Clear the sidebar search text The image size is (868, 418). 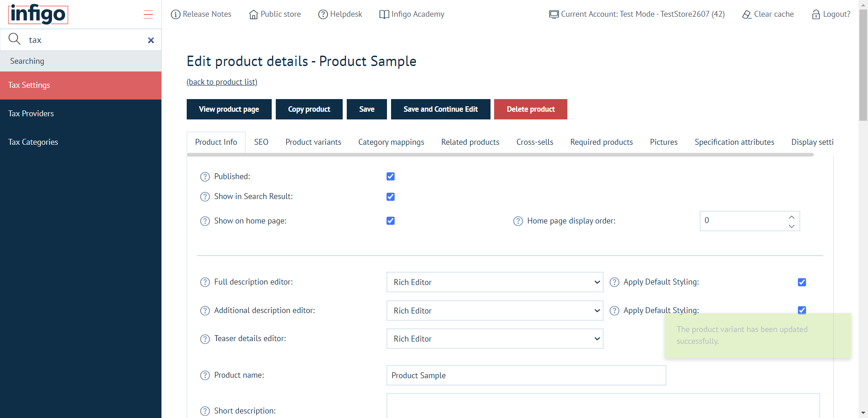pyautogui.click(x=151, y=40)
